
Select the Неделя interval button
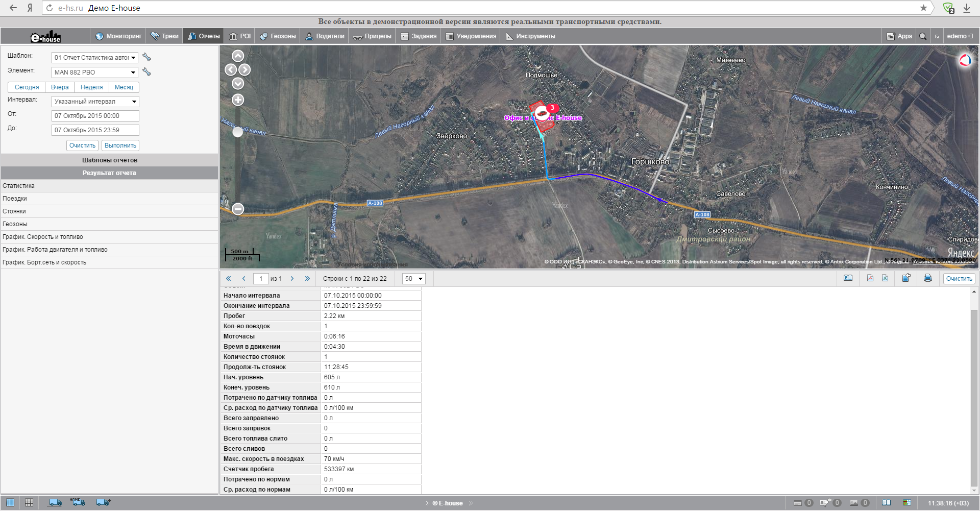tap(91, 87)
